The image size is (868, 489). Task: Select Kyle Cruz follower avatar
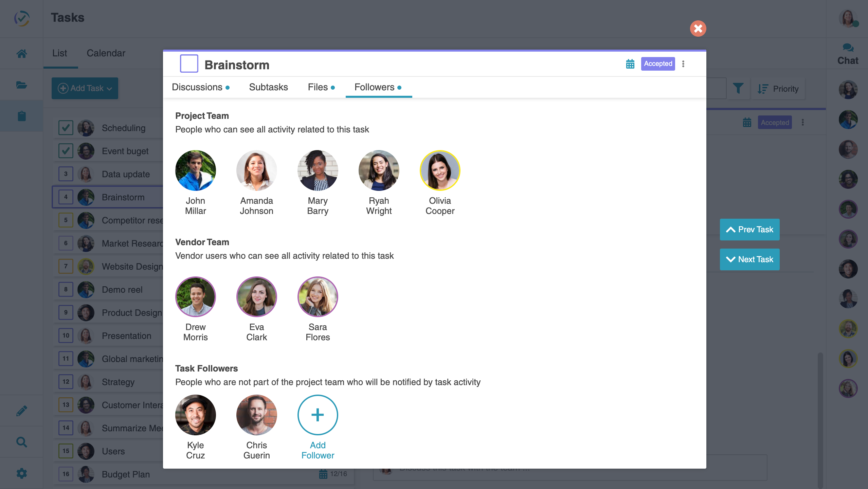coord(196,415)
